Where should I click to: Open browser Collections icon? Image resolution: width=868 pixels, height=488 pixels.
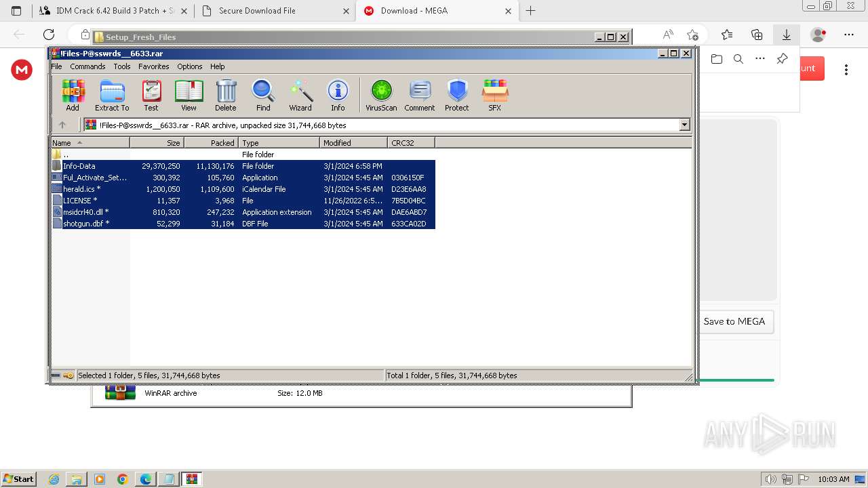pos(757,35)
